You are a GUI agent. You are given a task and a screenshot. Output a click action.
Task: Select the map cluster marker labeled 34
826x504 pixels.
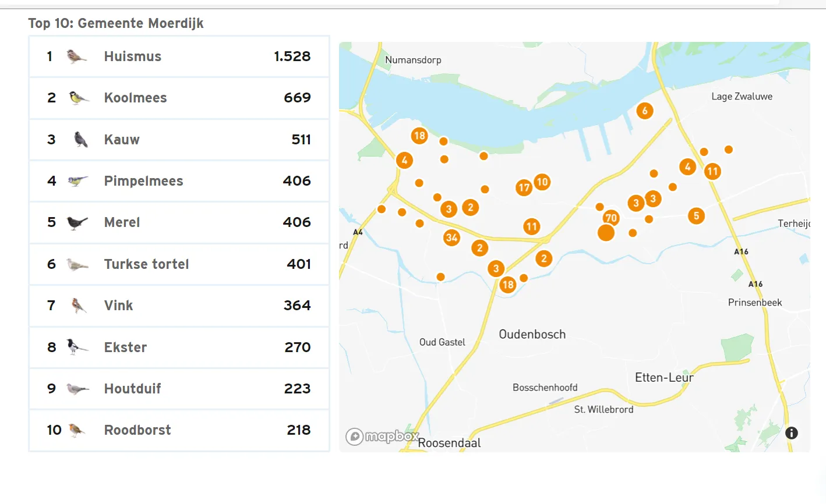(451, 237)
